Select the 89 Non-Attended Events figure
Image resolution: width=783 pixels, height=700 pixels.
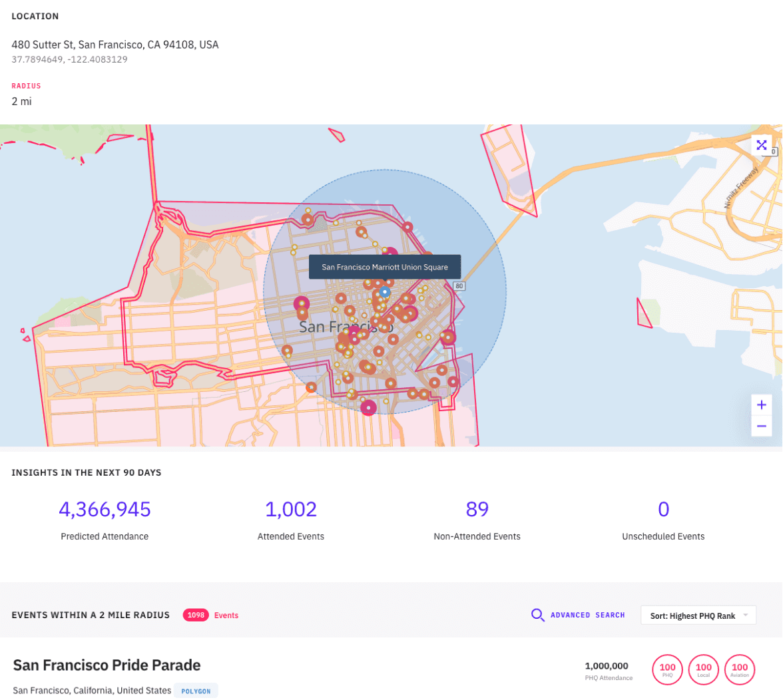[x=477, y=509]
